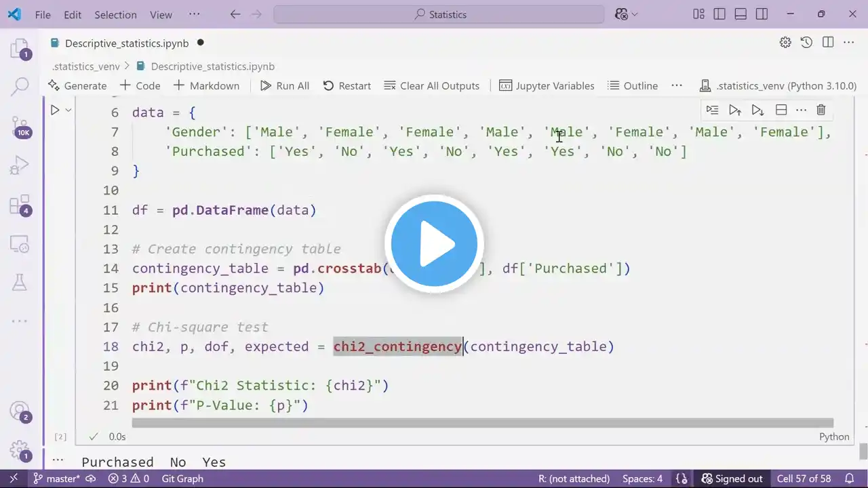Viewport: 868px width, 488px height.
Task: Execute cell and below from cell toolbar
Action: click(x=757, y=110)
